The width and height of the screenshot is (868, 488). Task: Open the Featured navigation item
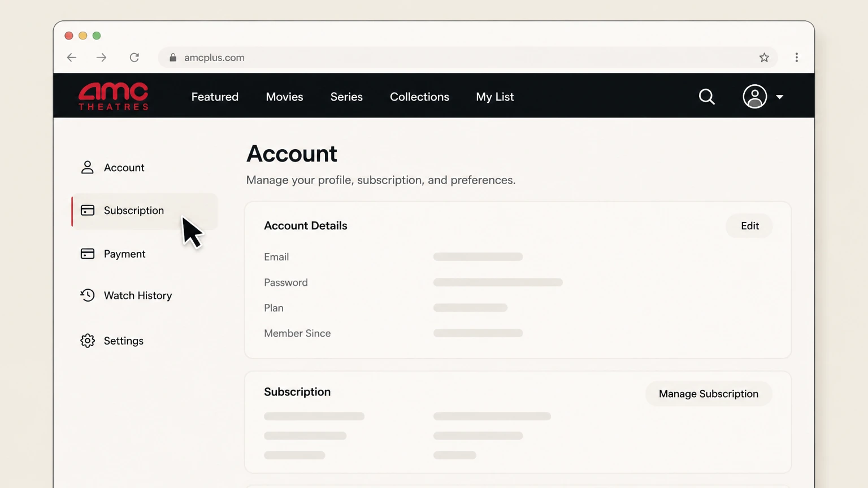click(x=215, y=97)
